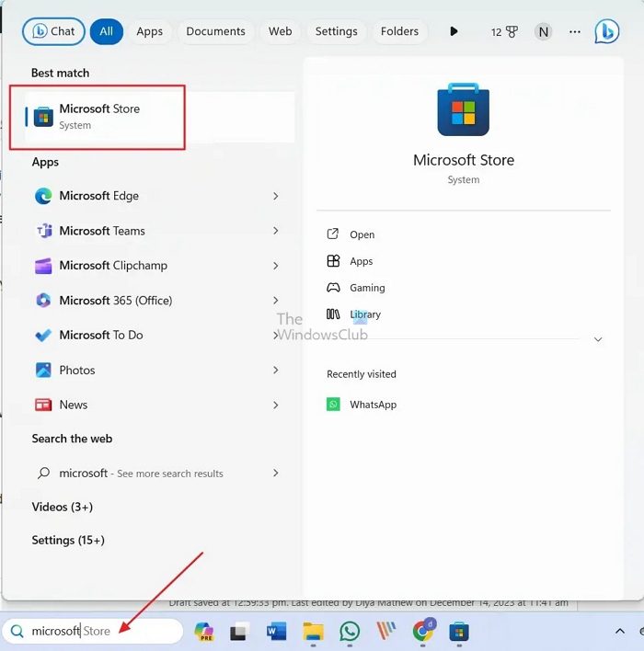
Task: Select the All filter tab
Action: tap(107, 31)
